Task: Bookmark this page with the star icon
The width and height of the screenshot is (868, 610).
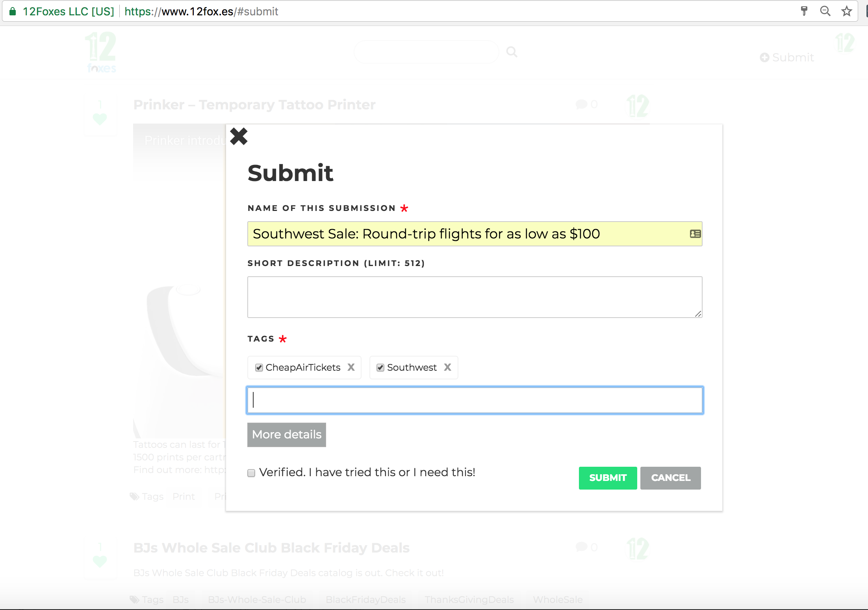Action: 846,11
